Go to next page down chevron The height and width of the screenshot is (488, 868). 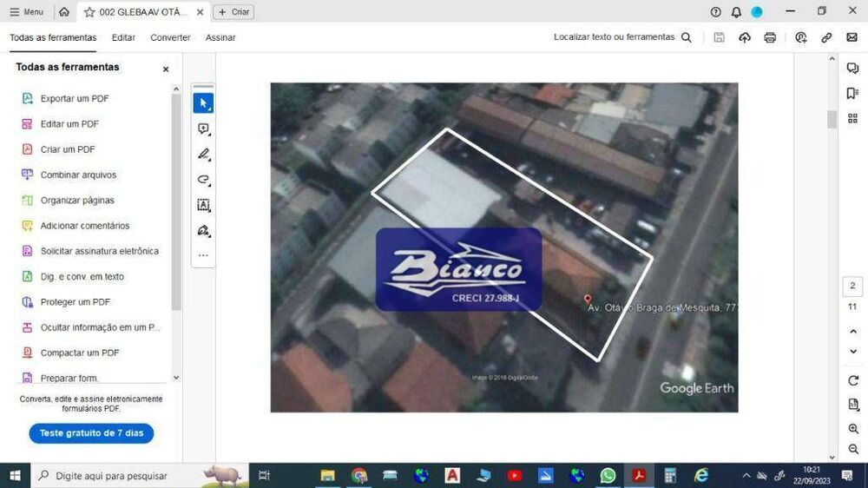[x=853, y=351]
